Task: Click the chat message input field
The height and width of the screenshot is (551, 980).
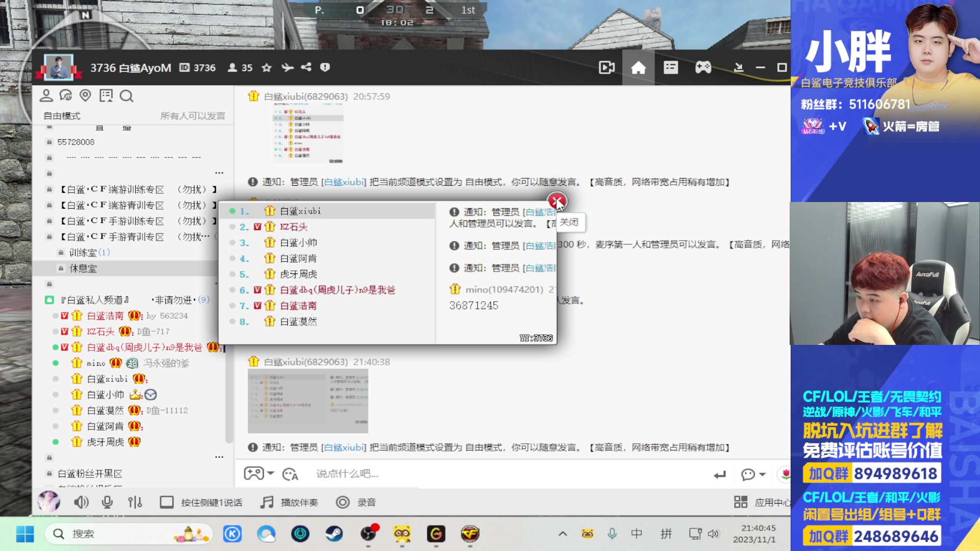Action: click(505, 474)
